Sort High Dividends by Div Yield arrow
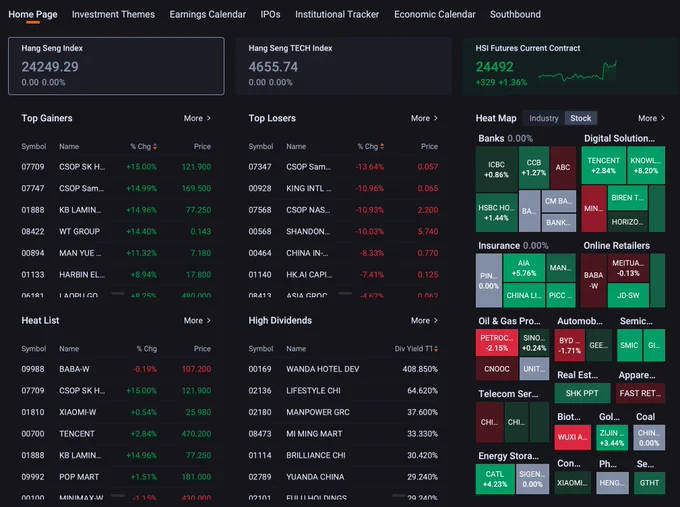This screenshot has width=680, height=507. click(436, 349)
